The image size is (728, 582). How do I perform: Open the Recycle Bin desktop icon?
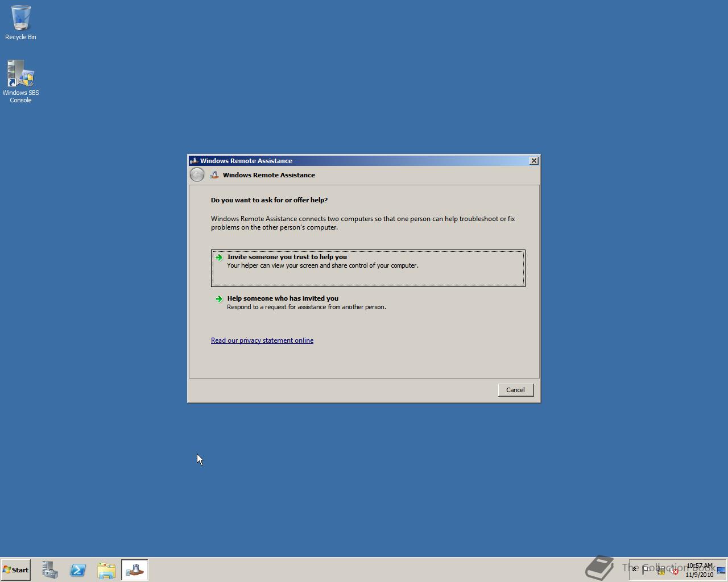(x=20, y=23)
